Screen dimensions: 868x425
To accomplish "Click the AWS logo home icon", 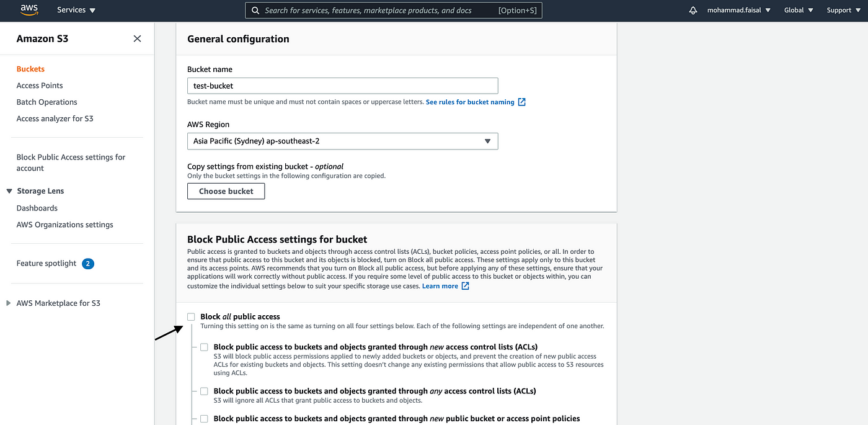I will pos(30,10).
